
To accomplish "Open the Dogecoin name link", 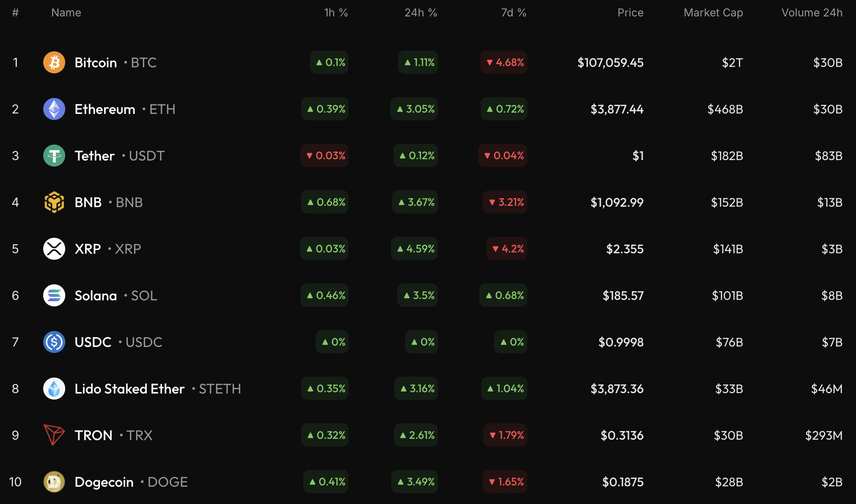I will coord(104,482).
